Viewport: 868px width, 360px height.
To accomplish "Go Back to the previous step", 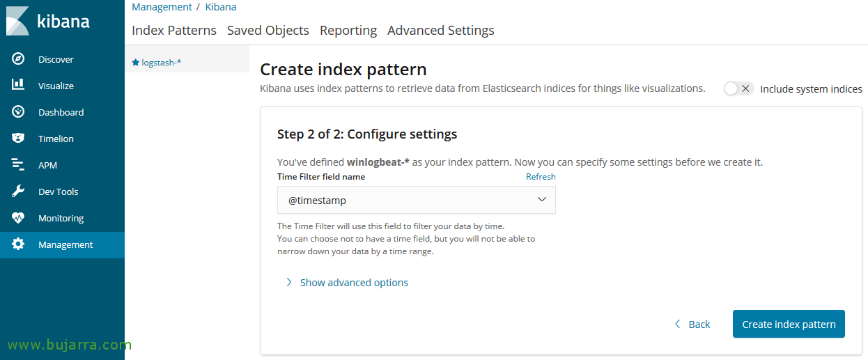I will (x=692, y=324).
